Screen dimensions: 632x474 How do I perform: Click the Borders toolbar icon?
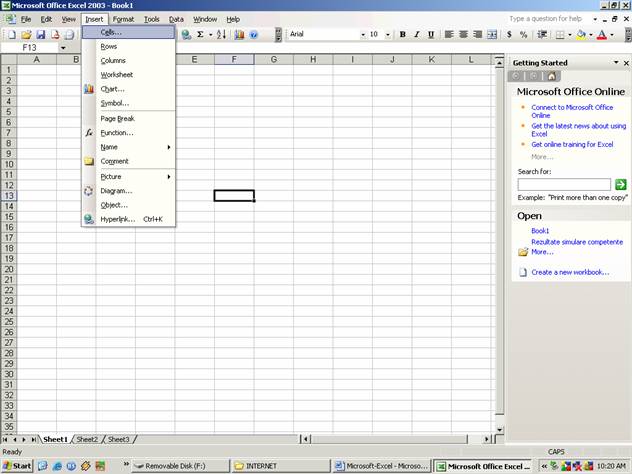coord(560,35)
